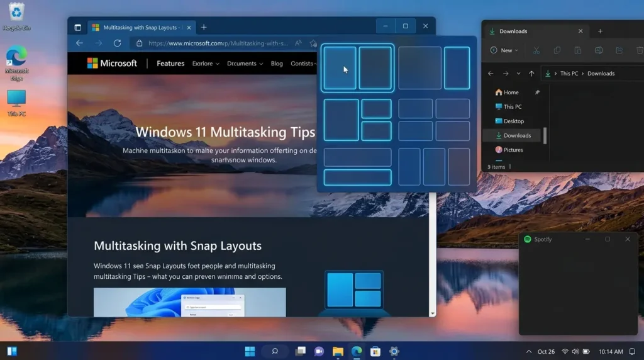Open the Features link in site navigation
Viewport: 644px width, 360px height.
pyautogui.click(x=170, y=64)
